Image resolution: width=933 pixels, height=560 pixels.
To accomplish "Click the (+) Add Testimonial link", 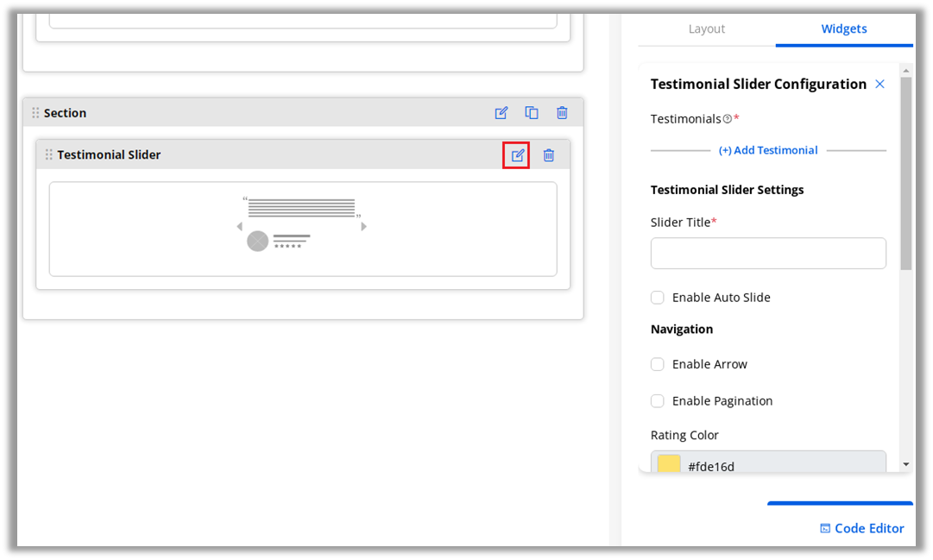I will 768,150.
